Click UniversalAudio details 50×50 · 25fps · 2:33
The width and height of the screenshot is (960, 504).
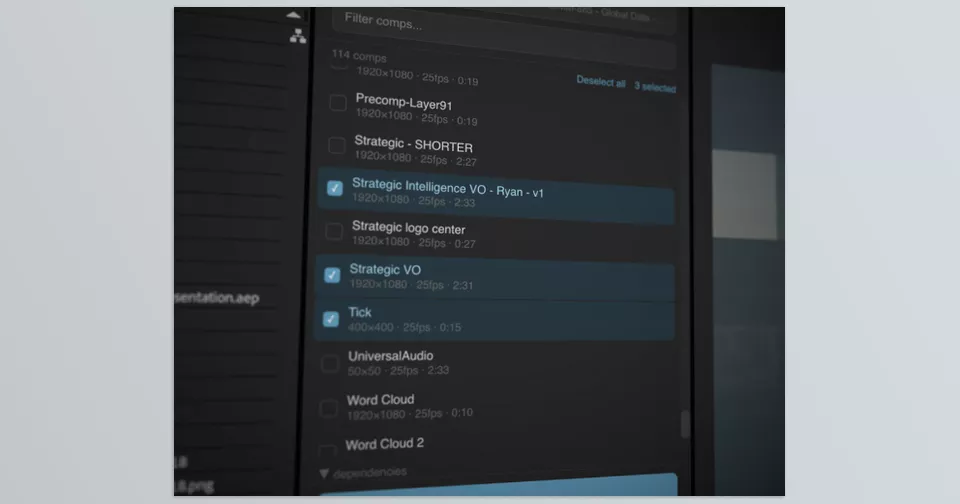398,370
